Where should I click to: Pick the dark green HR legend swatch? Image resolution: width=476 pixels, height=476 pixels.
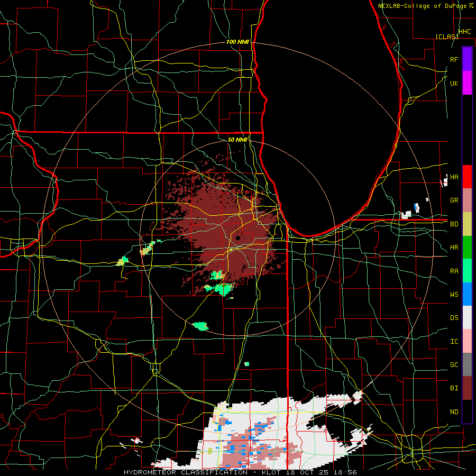point(467,248)
